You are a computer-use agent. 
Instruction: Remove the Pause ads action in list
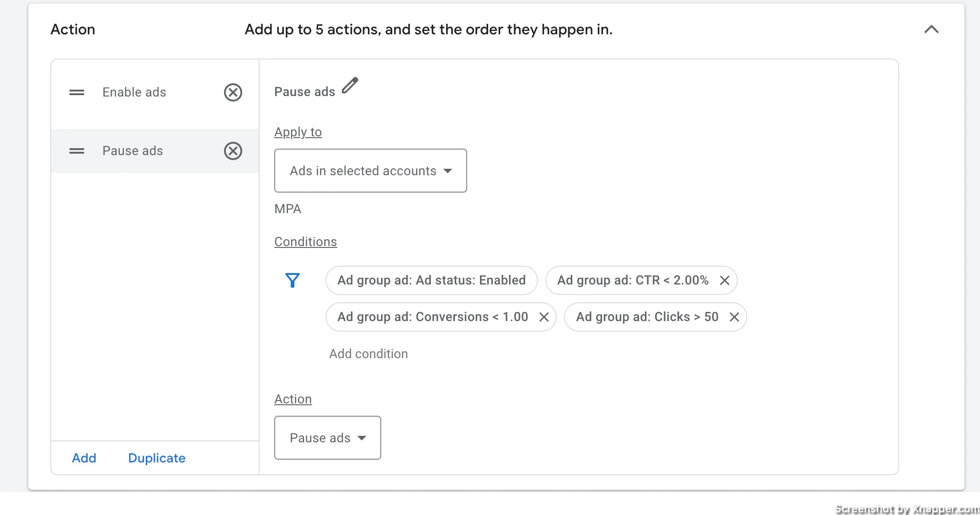(233, 151)
